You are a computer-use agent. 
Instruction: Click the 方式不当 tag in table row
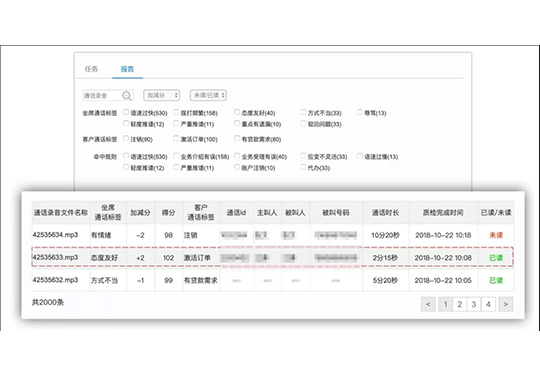pyautogui.click(x=104, y=280)
